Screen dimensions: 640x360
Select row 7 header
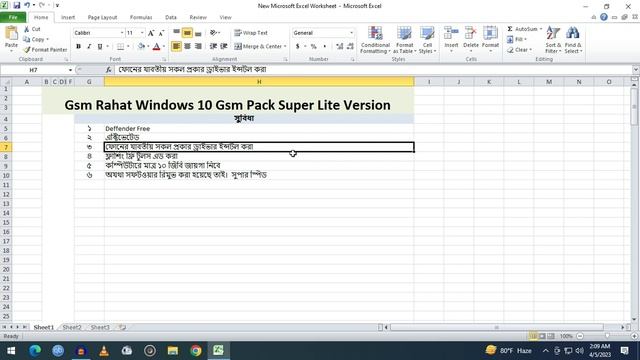[x=6, y=147]
